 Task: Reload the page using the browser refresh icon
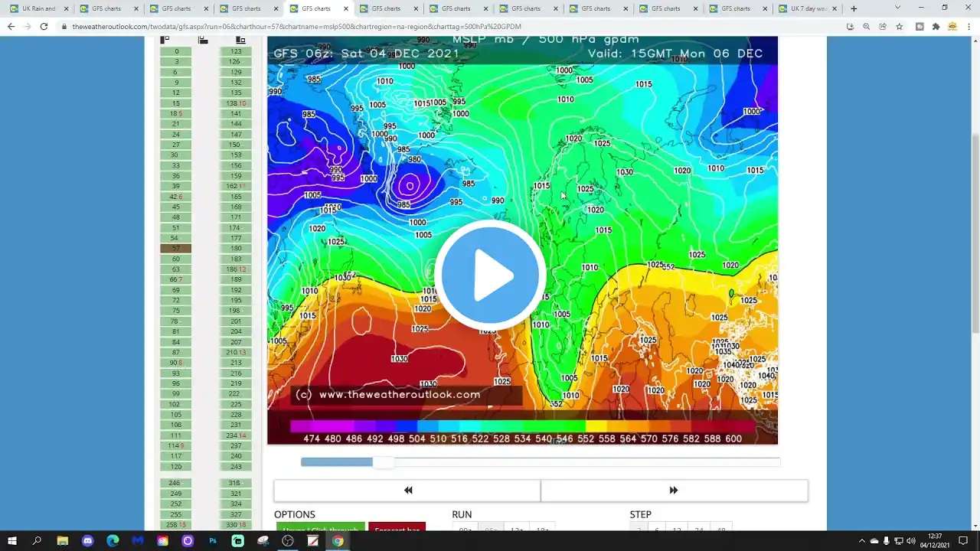[x=44, y=26]
